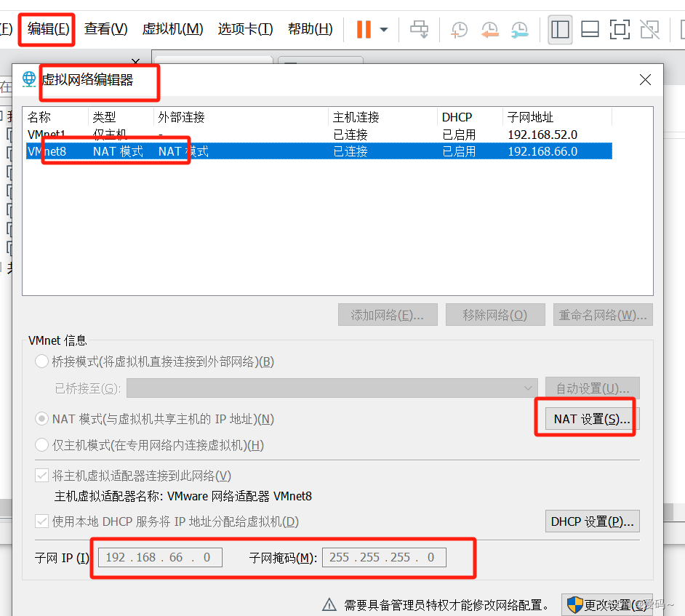Viewport: 685px width, 616px height.
Task: Open DHCP 设置(P)... dialog
Action: 593,521
